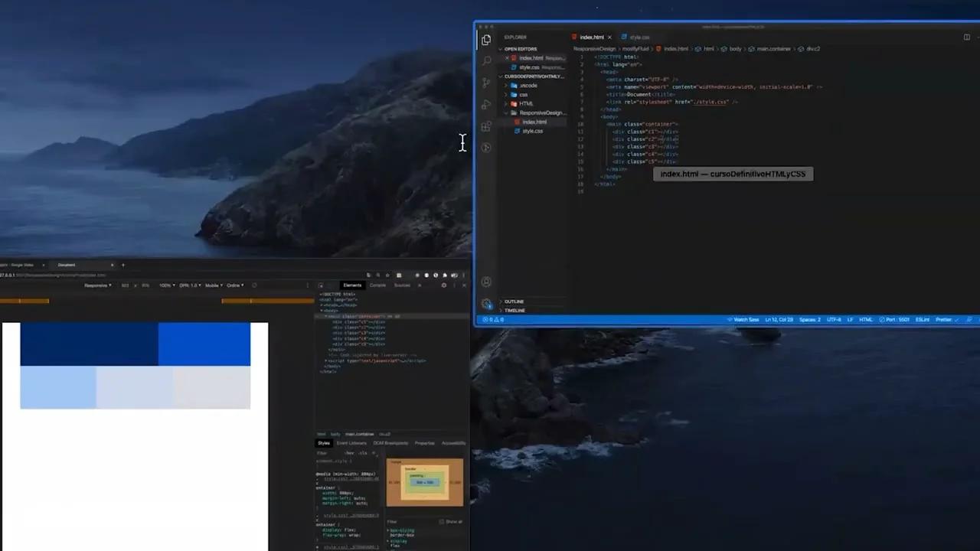Expand the css folder in Explorer
The height and width of the screenshot is (551, 980).
523,94
